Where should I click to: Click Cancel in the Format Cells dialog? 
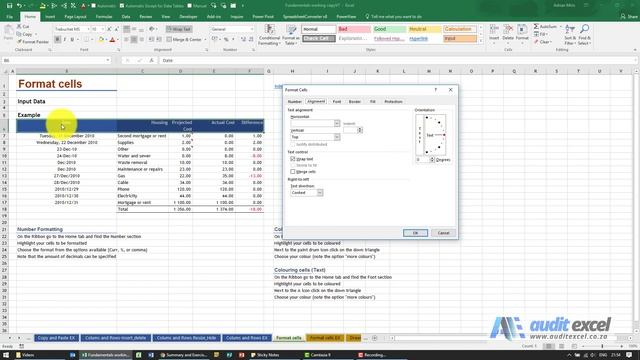[x=444, y=233]
